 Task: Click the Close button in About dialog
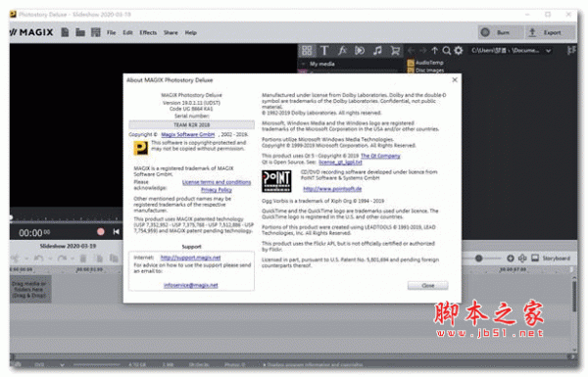point(428,286)
